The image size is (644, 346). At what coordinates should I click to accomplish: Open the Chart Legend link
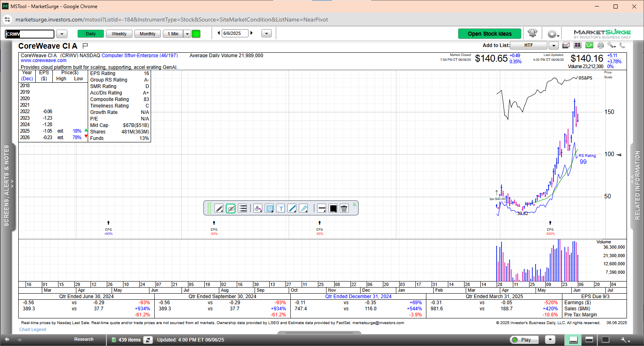click(32, 329)
